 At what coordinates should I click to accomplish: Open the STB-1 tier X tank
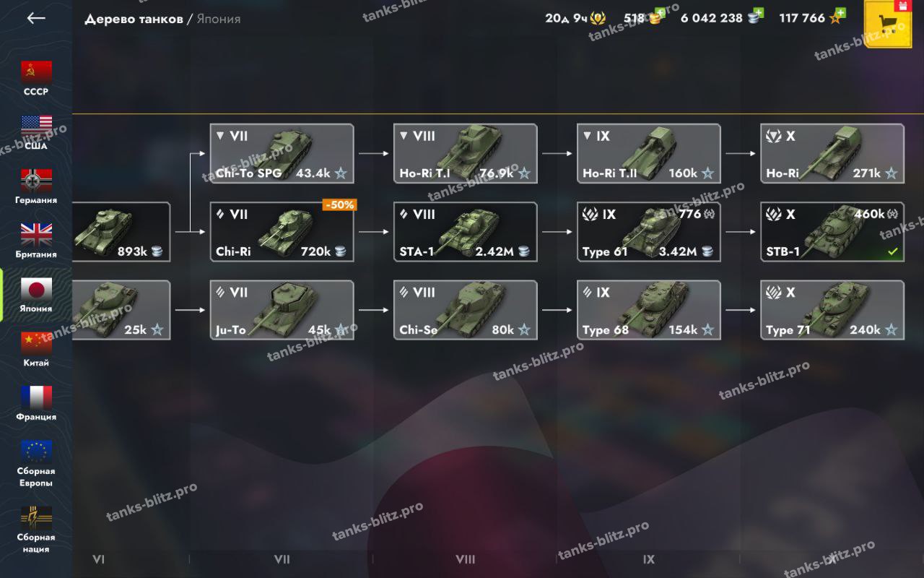click(x=832, y=232)
